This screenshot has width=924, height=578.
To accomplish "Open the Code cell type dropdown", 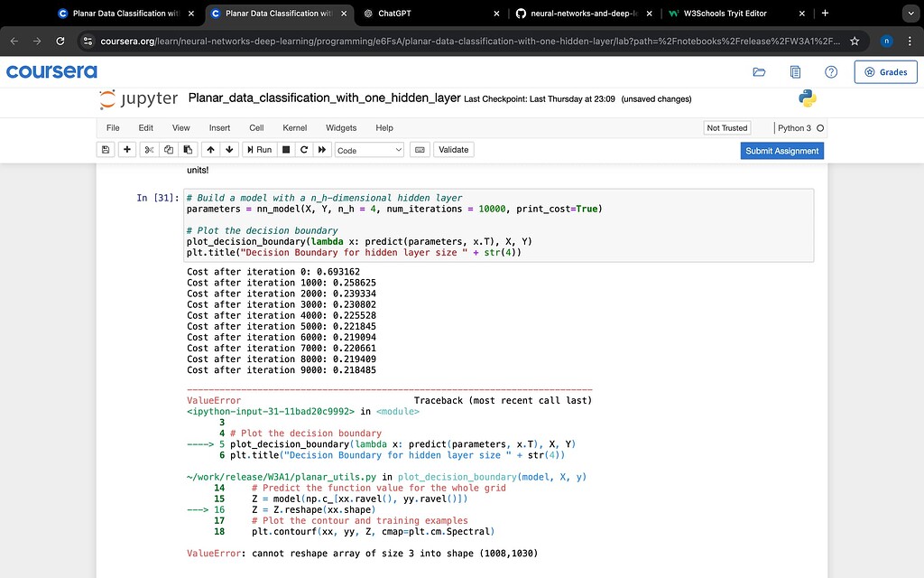I will click(x=369, y=149).
